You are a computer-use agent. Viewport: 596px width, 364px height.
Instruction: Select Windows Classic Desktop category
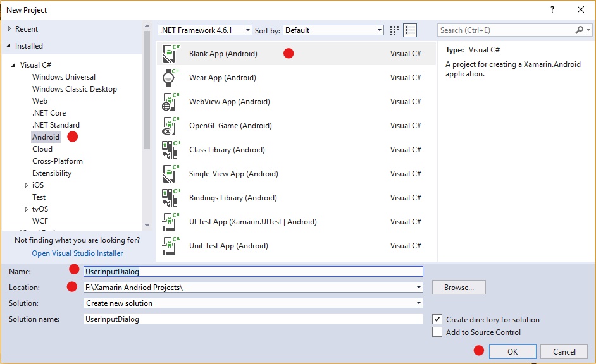point(75,89)
